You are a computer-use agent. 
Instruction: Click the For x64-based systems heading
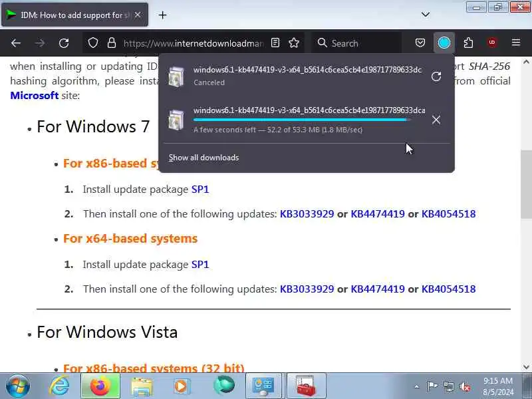[x=130, y=239]
